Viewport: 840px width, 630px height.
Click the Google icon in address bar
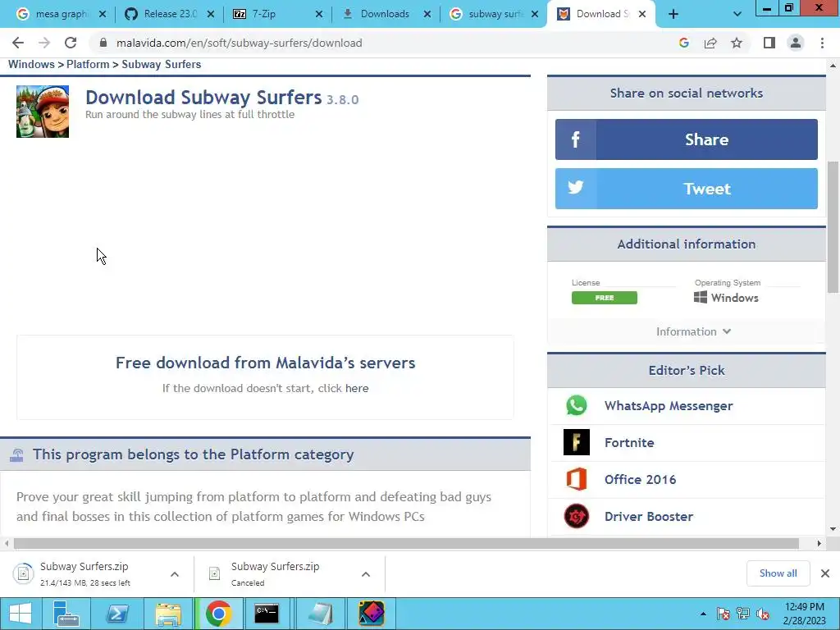point(683,43)
